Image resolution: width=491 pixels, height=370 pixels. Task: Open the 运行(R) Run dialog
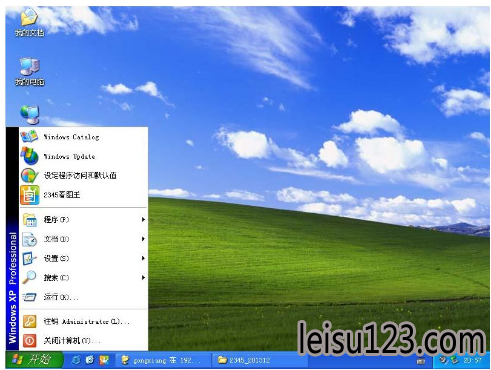coord(83,297)
